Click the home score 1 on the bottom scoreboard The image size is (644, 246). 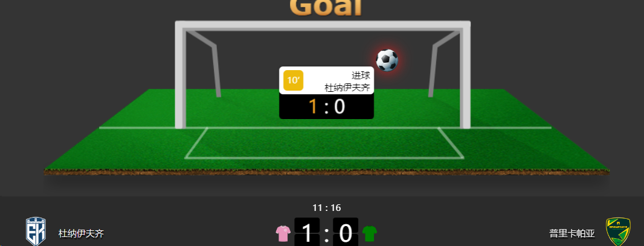(x=308, y=233)
